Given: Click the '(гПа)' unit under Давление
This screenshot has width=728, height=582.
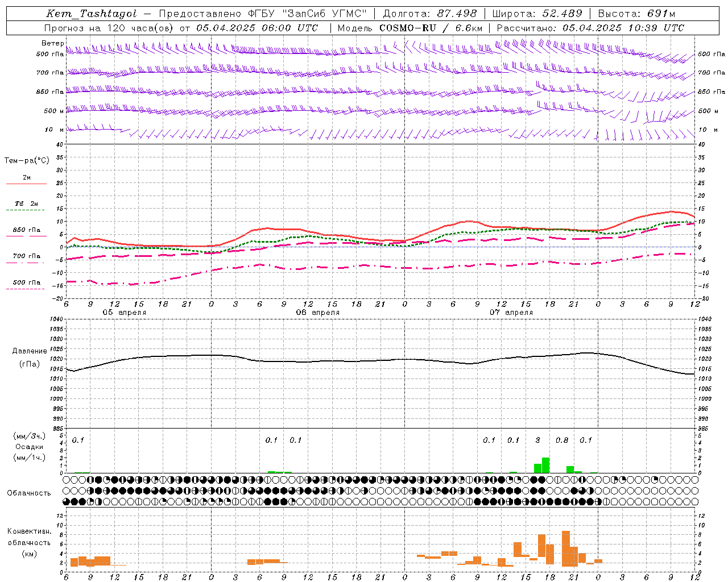Looking at the screenshot, I should (30, 364).
